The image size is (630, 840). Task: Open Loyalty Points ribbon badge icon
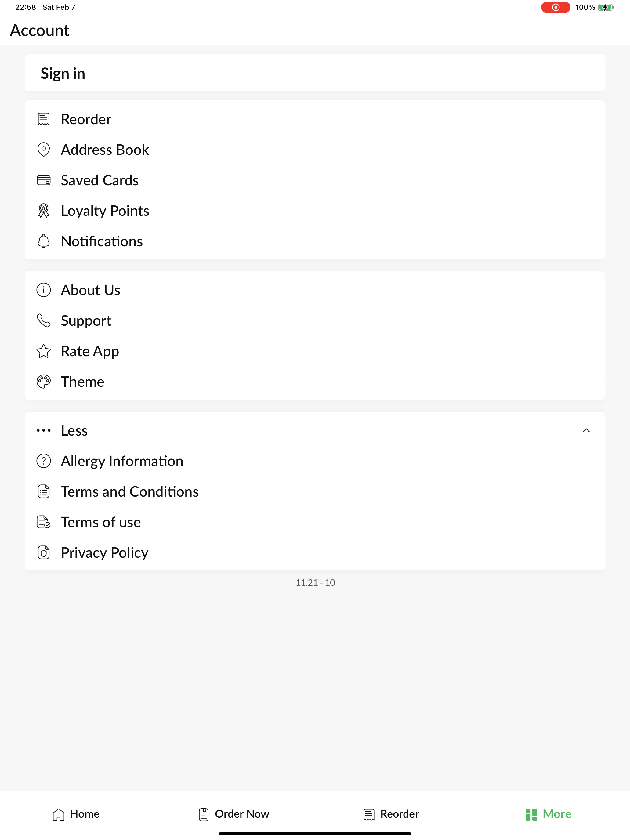click(44, 210)
